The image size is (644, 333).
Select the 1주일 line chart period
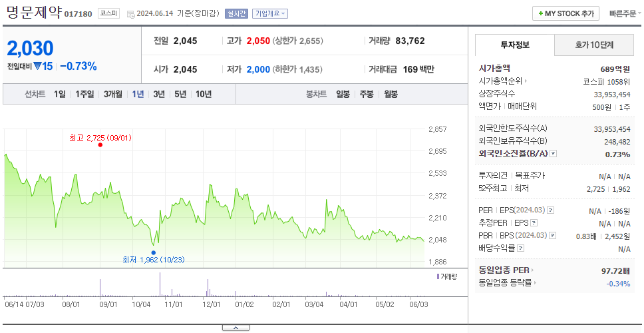(84, 94)
